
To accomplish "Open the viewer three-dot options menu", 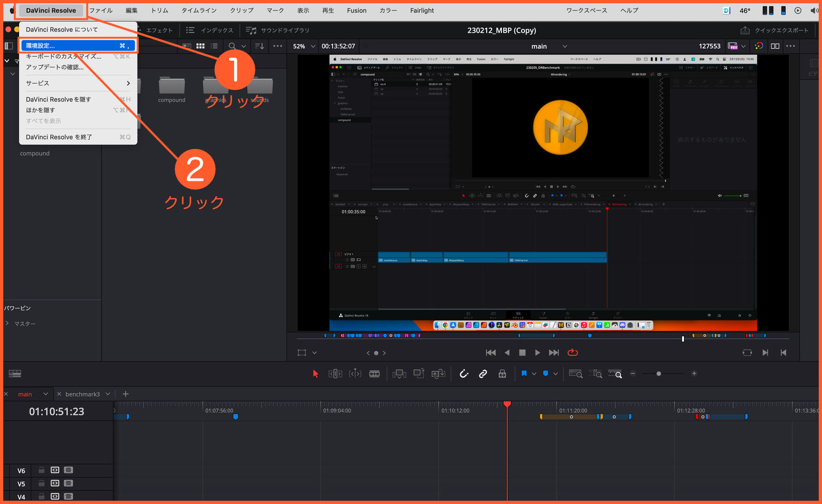I will click(790, 47).
